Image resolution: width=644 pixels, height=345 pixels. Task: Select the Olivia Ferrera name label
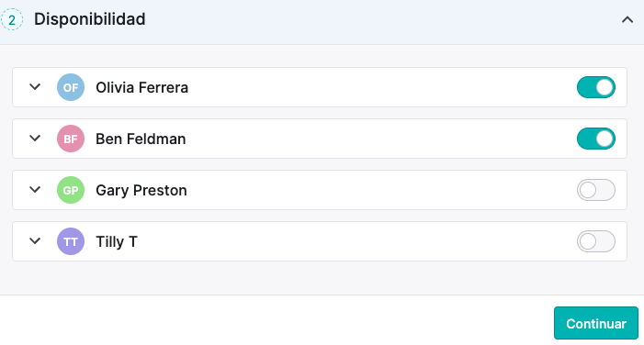(x=142, y=87)
